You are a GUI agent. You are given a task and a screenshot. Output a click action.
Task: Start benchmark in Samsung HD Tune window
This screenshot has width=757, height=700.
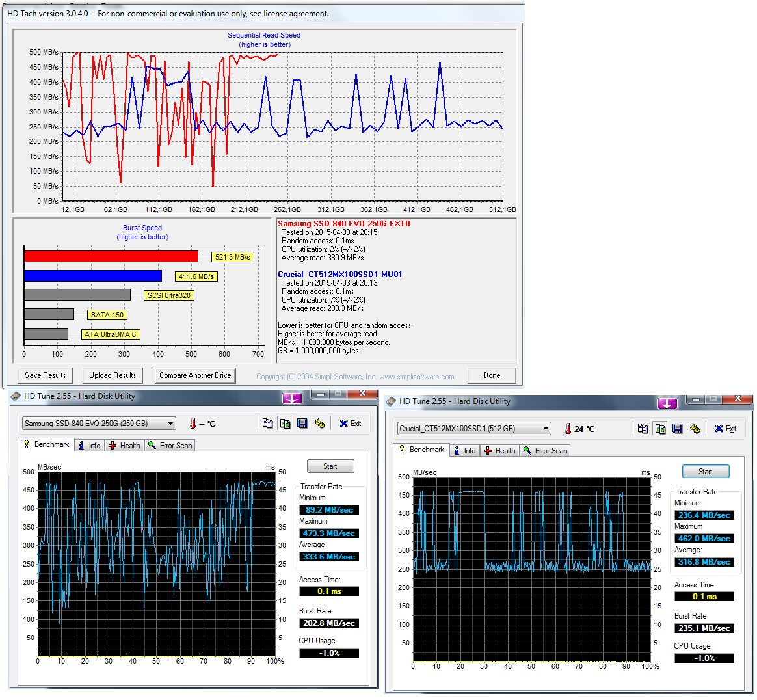pos(330,466)
